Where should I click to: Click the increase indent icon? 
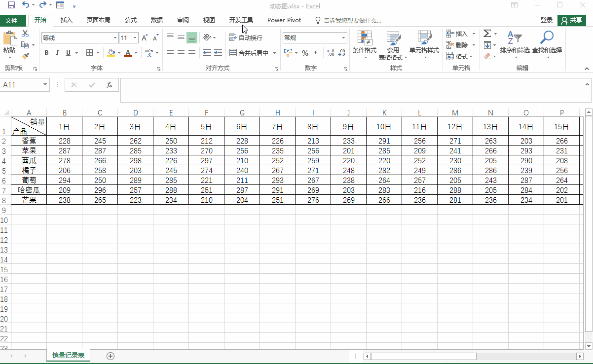click(x=218, y=53)
